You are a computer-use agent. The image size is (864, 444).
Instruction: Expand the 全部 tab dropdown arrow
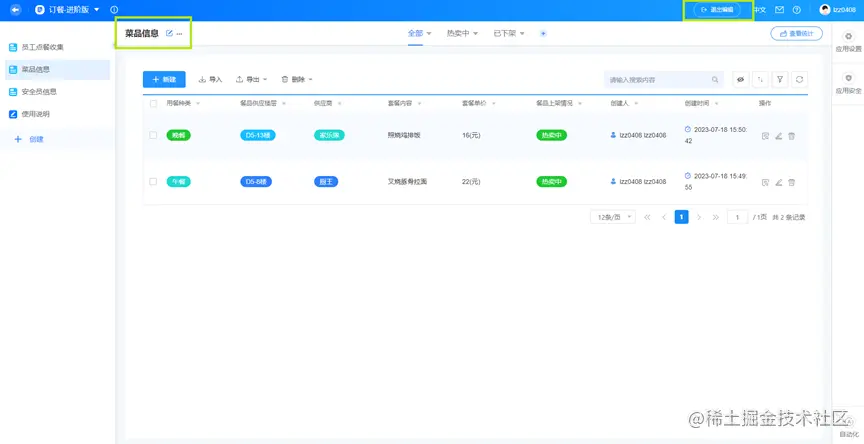pyautogui.click(x=429, y=34)
